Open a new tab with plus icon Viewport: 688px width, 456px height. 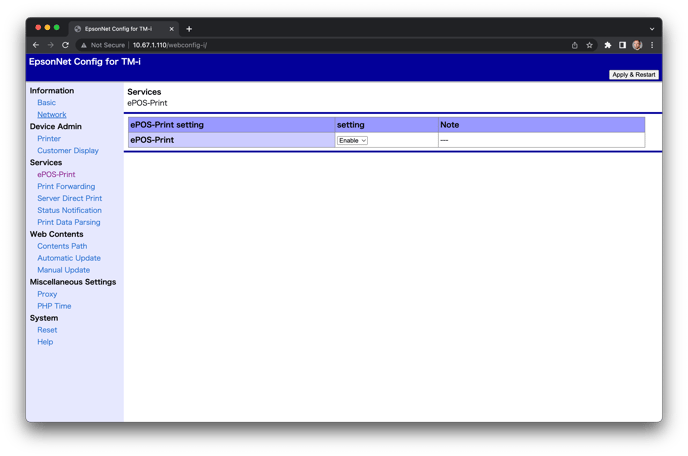click(189, 29)
